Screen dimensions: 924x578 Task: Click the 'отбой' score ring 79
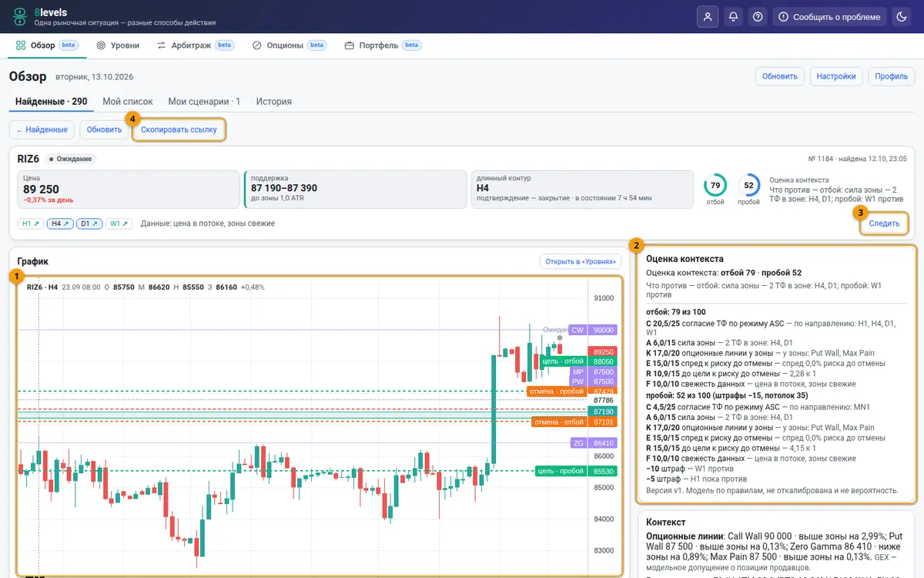pyautogui.click(x=715, y=186)
